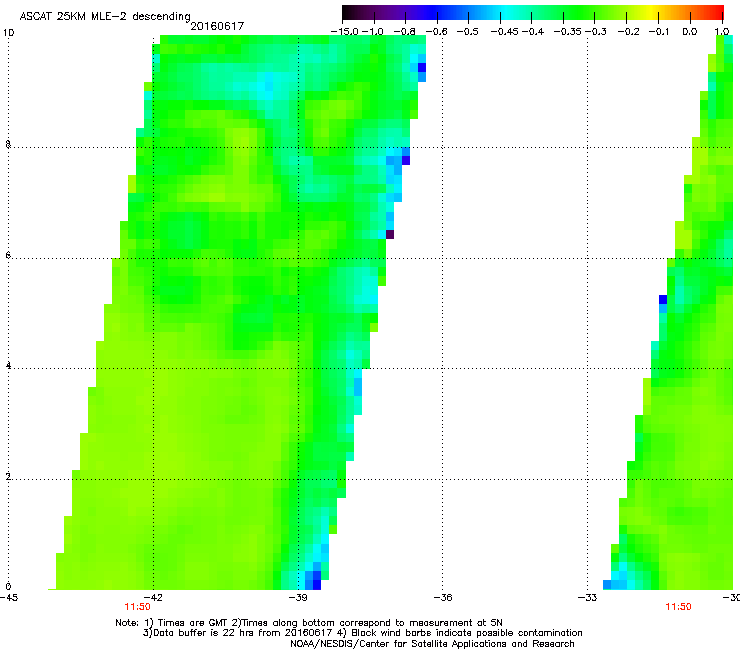Click the '-0.6' color scale label
Viewport: 740px width, 650px height.
tap(437, 32)
